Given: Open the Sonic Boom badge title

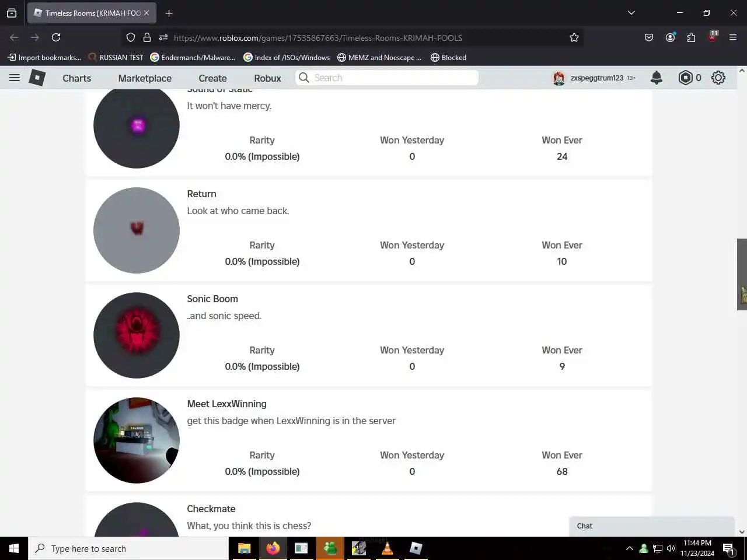Looking at the screenshot, I should tap(212, 299).
